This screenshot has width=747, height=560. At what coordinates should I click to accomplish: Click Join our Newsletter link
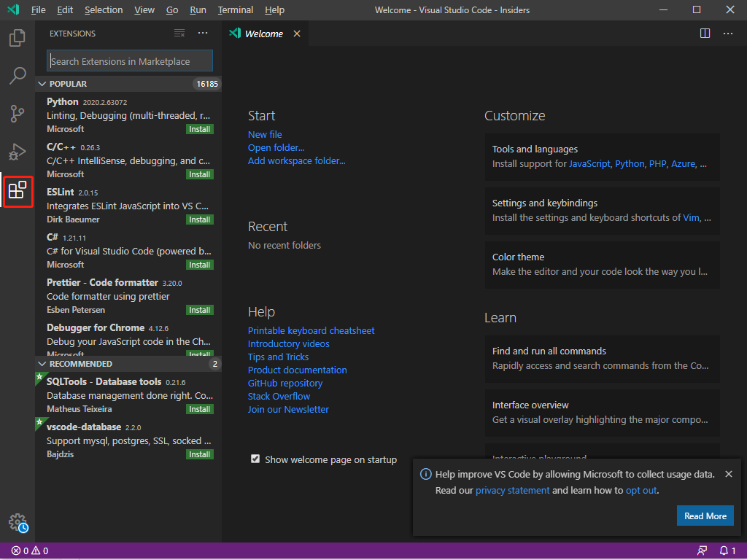pos(288,410)
